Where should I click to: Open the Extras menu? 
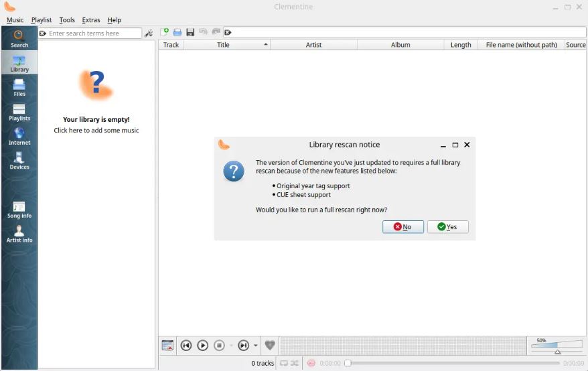[91, 20]
